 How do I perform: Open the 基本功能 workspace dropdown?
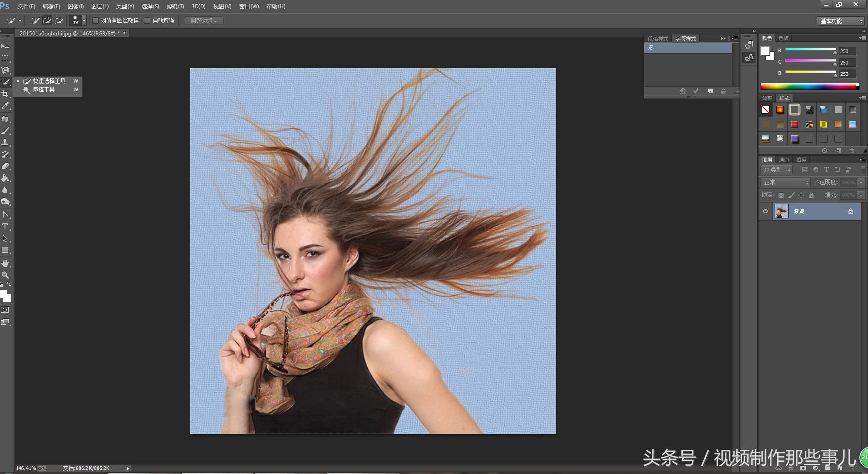pos(841,21)
